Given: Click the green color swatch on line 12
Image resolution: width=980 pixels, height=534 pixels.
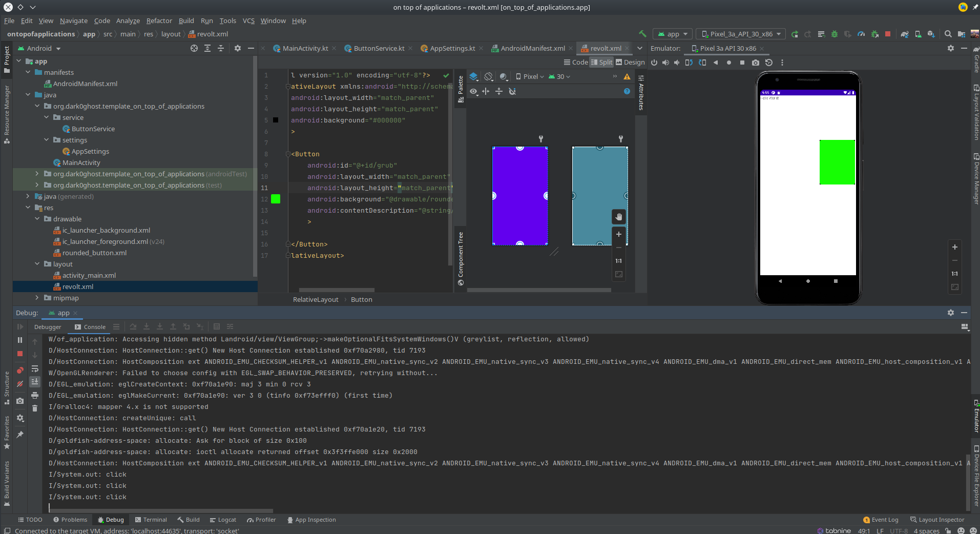Looking at the screenshot, I should [276, 199].
